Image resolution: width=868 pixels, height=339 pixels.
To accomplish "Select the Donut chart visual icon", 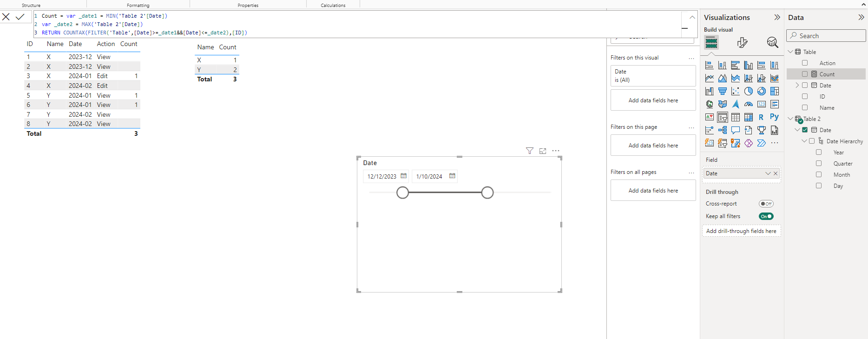I will click(762, 91).
